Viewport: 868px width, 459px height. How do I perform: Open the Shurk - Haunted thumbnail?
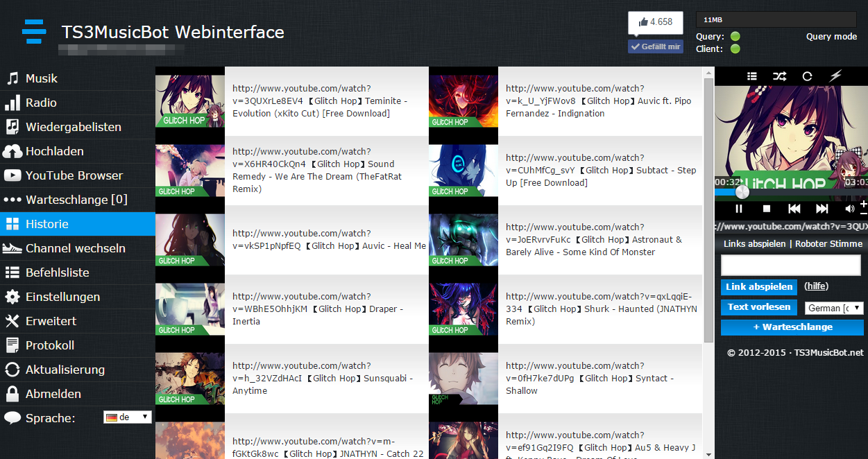coord(463,309)
